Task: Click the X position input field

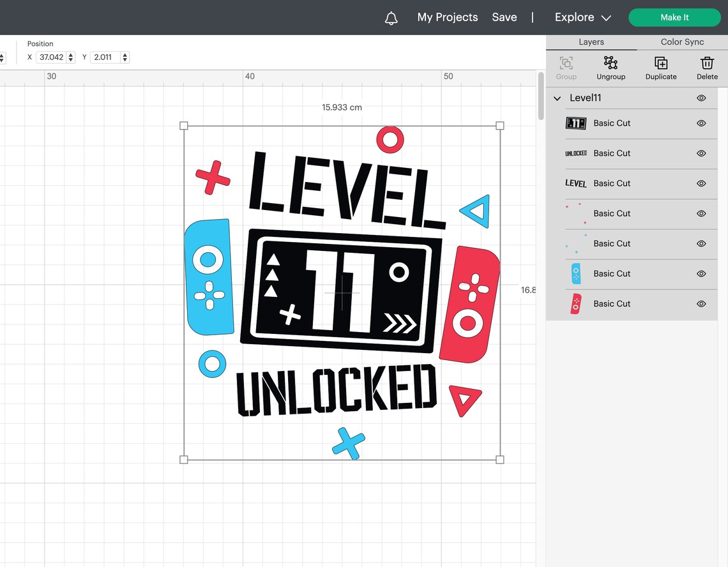Action: 51,57
